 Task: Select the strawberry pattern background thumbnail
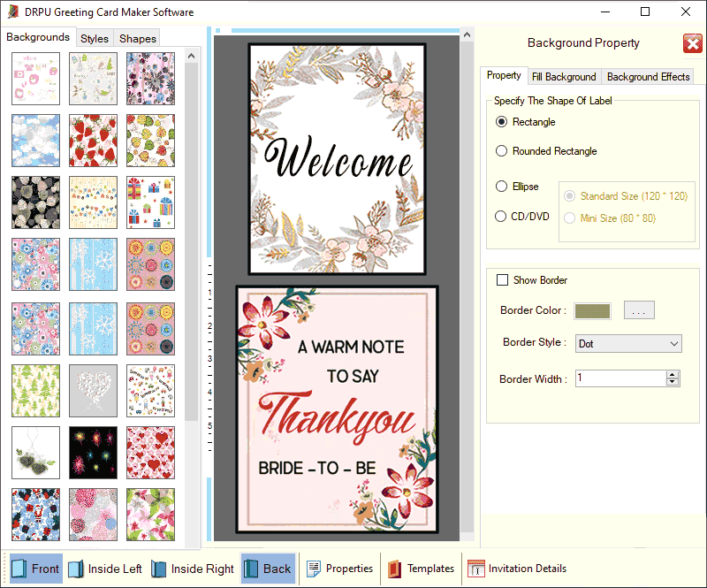93,141
